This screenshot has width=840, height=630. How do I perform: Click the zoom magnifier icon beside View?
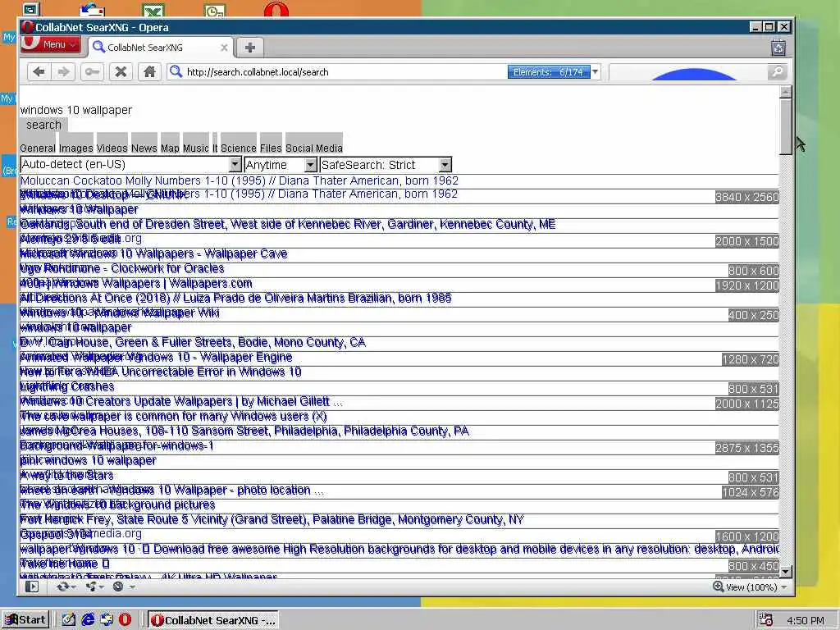point(718,587)
